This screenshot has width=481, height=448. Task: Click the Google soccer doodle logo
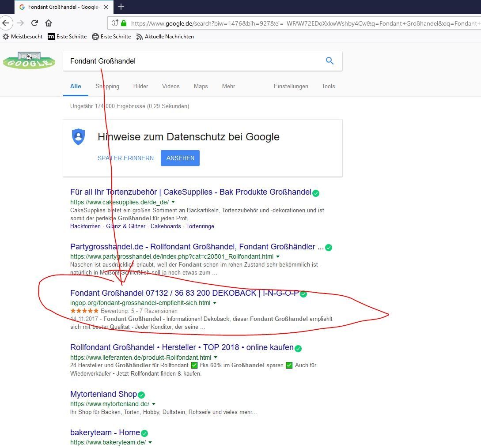click(29, 61)
